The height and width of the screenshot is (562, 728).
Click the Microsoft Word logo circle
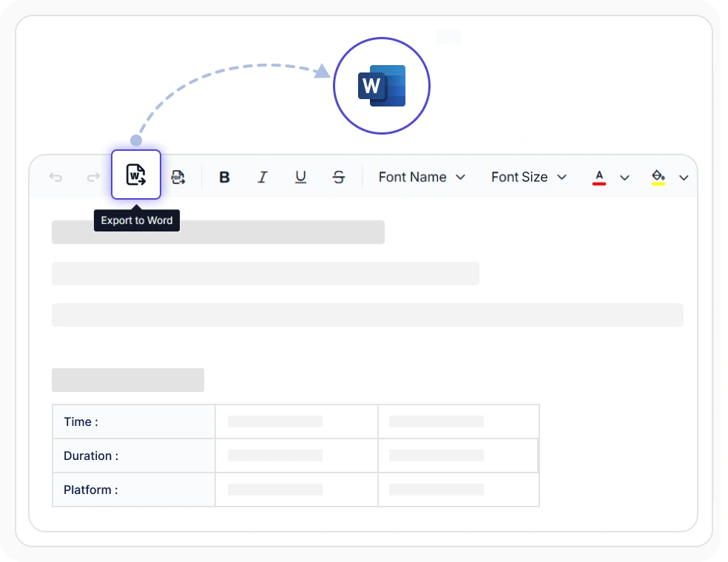[x=382, y=86]
